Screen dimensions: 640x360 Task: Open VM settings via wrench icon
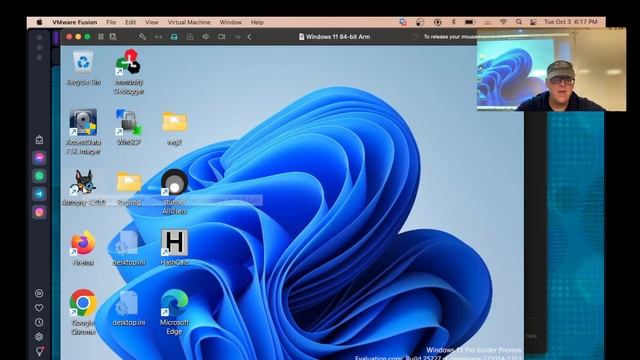click(x=142, y=37)
